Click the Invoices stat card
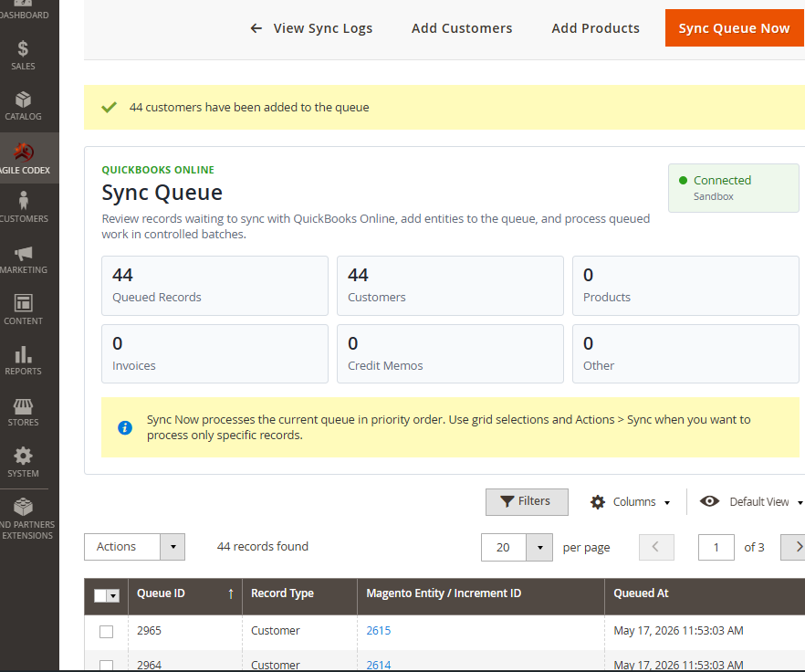This screenshot has width=805, height=672. [x=214, y=353]
